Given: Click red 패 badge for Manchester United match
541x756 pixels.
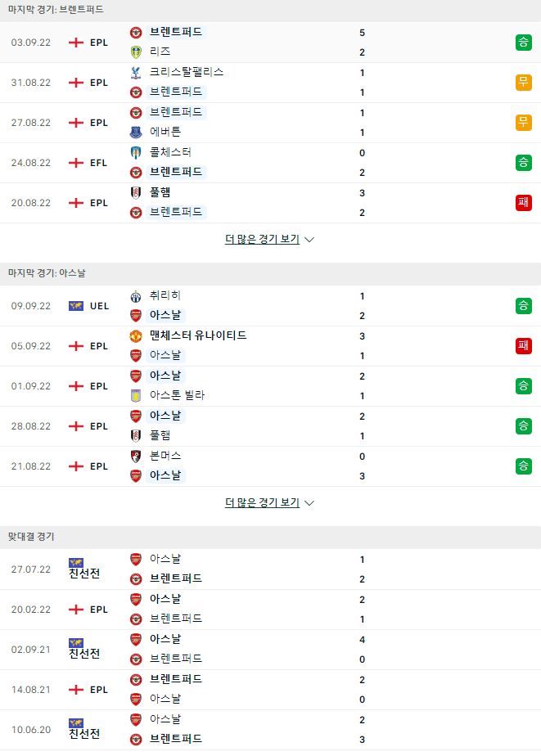Looking at the screenshot, I should tap(523, 346).
